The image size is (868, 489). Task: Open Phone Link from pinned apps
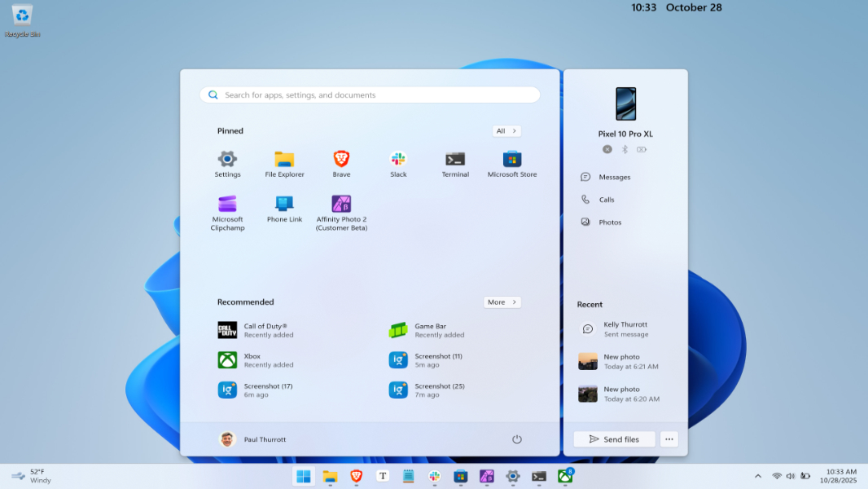point(284,208)
